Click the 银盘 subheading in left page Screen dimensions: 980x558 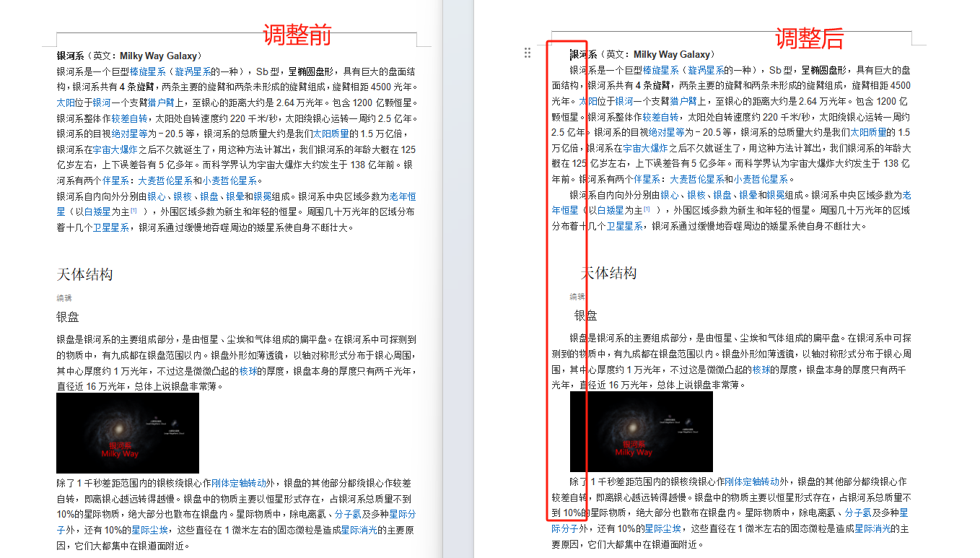tap(68, 317)
